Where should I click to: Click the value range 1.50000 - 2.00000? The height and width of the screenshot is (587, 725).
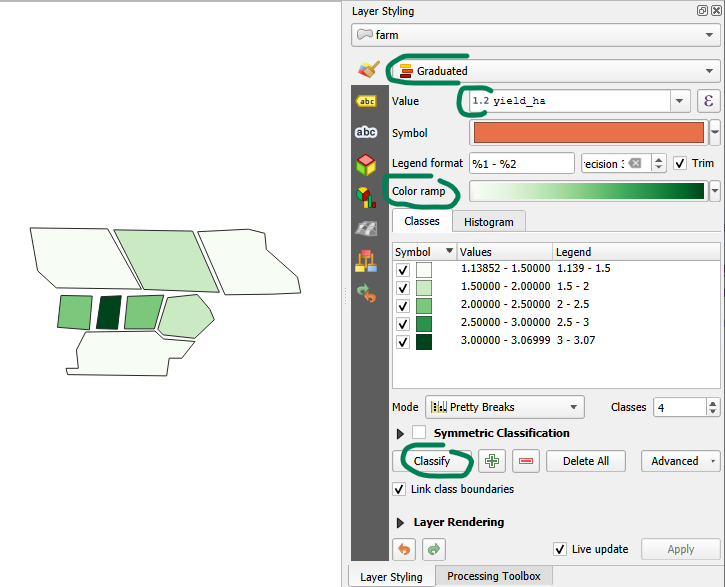(x=505, y=286)
